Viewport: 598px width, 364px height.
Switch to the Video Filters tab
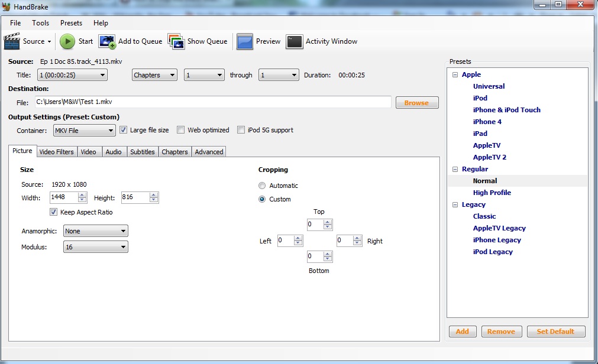(x=56, y=152)
